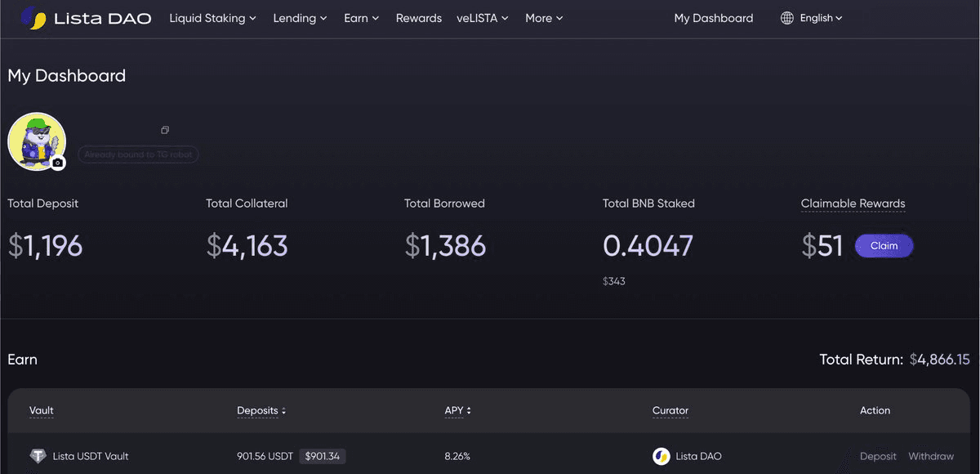
Task: Claim the $51 rewards
Action: [884, 246]
